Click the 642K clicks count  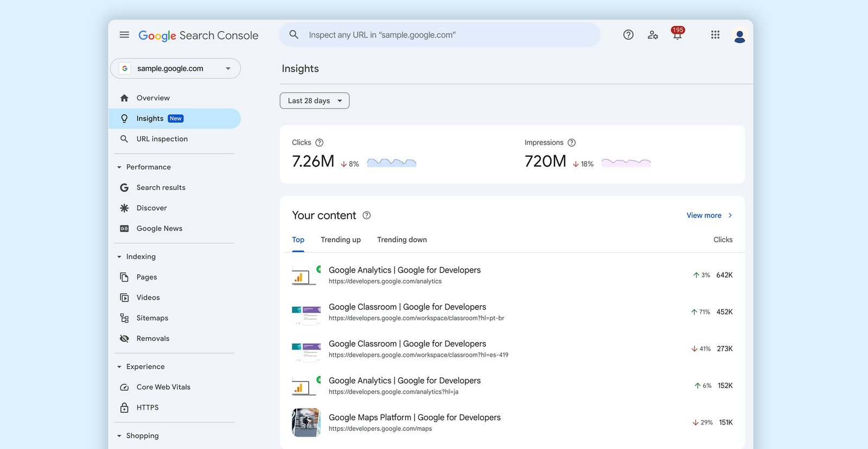(724, 275)
